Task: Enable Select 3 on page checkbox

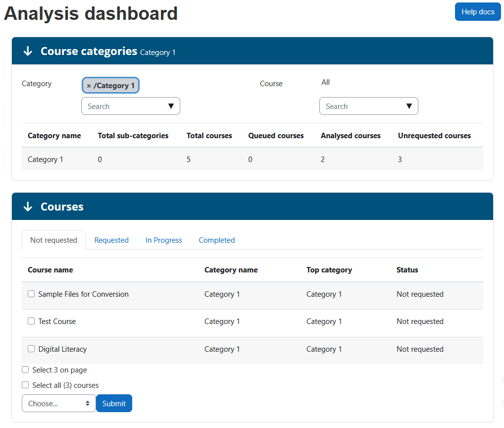Action: (x=25, y=370)
